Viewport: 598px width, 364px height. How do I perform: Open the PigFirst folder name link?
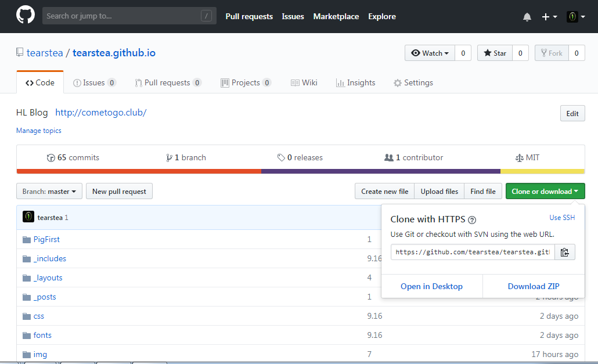pos(46,239)
